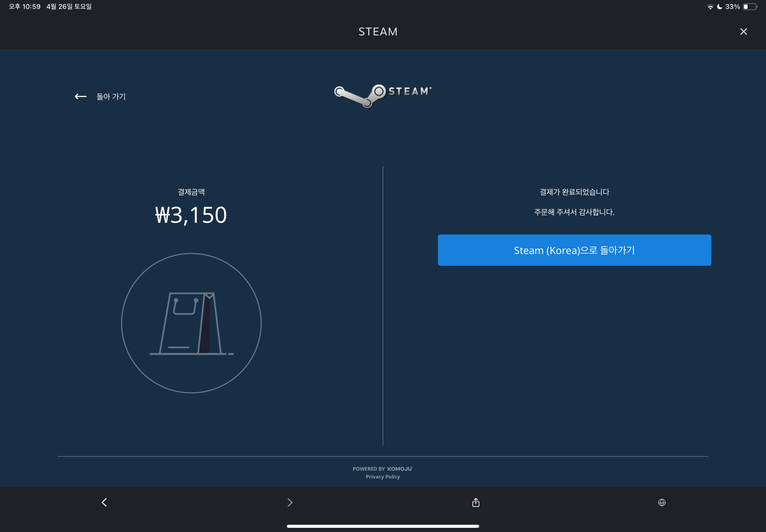Open the Privacy Policy link
Screen dimensions: 766x532
[x=382, y=477]
